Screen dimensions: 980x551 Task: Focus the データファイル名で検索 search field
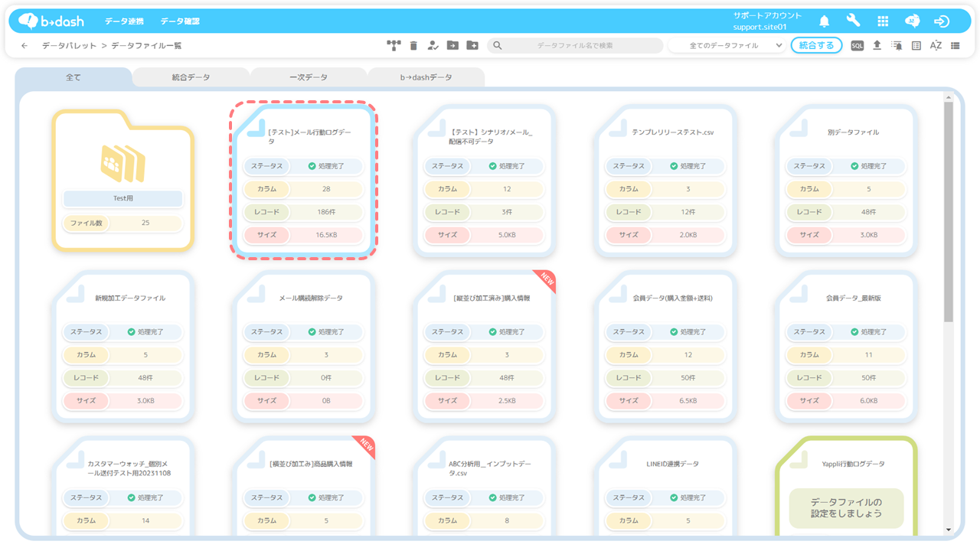click(x=575, y=46)
